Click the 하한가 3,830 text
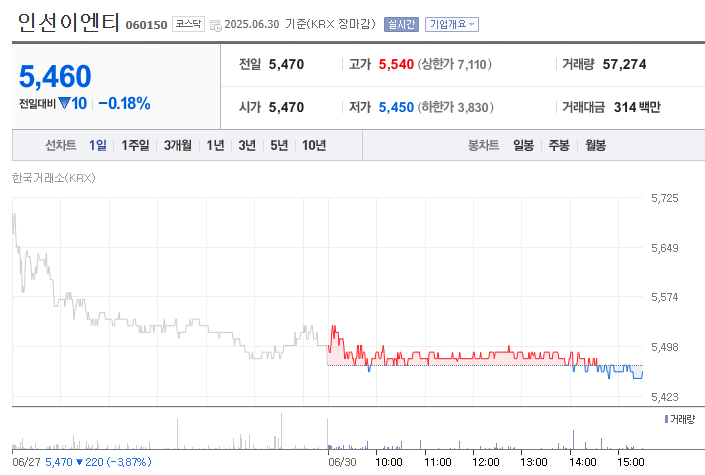705x475 pixels. 455,107
